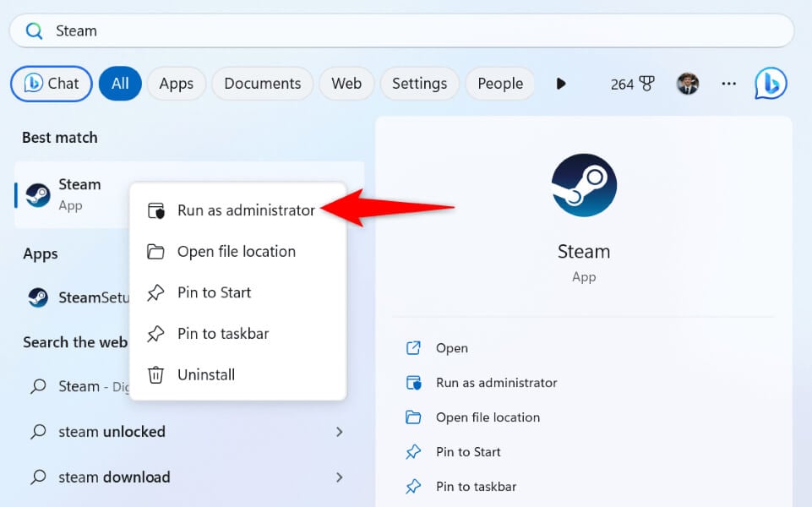Click Open file location in details pane

488,417
